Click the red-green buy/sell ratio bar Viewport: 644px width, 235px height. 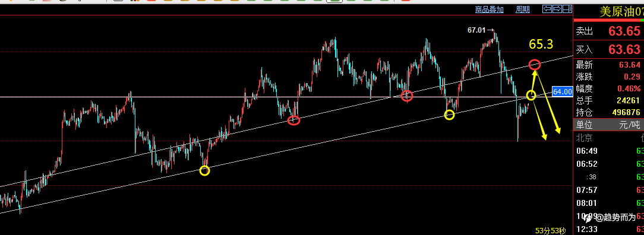tap(609, 20)
